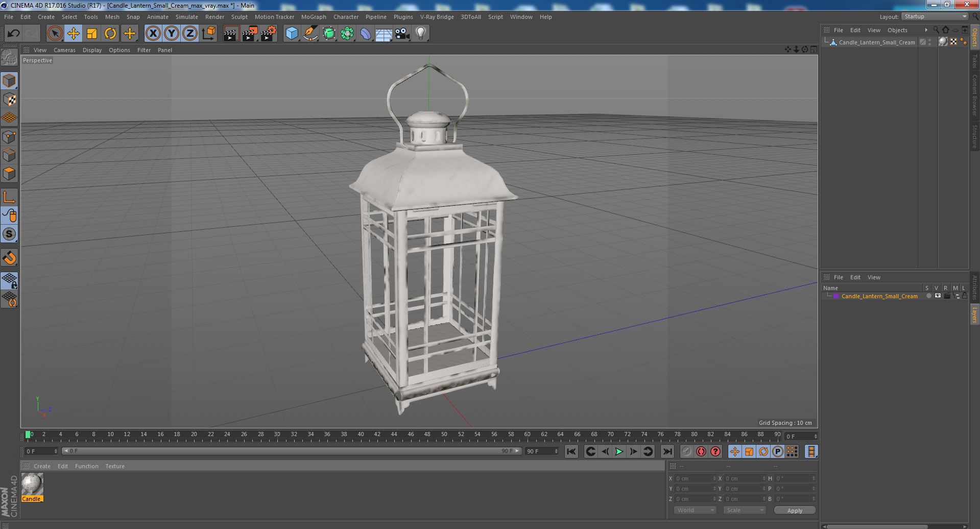Activate the Move tool
Image resolution: width=980 pixels, height=529 pixels.
73,34
